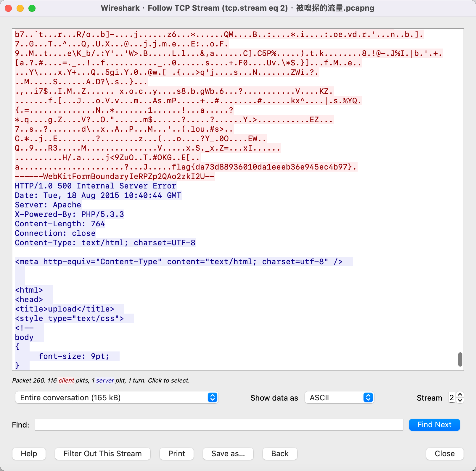Click the Content-Length: 764 line
This screenshot has width=476, height=471.
(x=60, y=224)
